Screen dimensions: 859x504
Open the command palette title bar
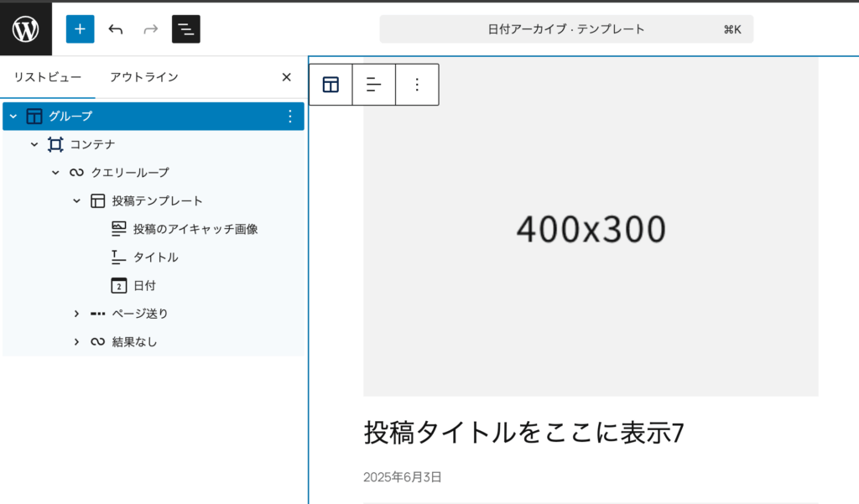[x=566, y=29]
